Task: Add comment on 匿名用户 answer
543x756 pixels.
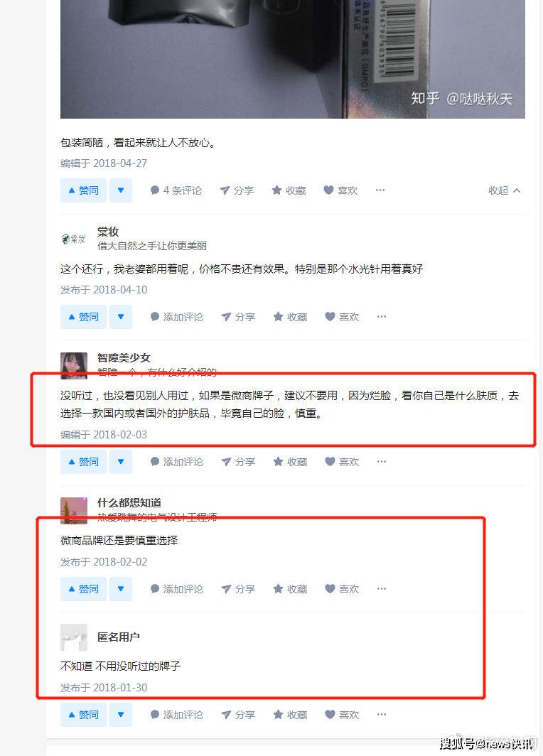Action: click(176, 715)
